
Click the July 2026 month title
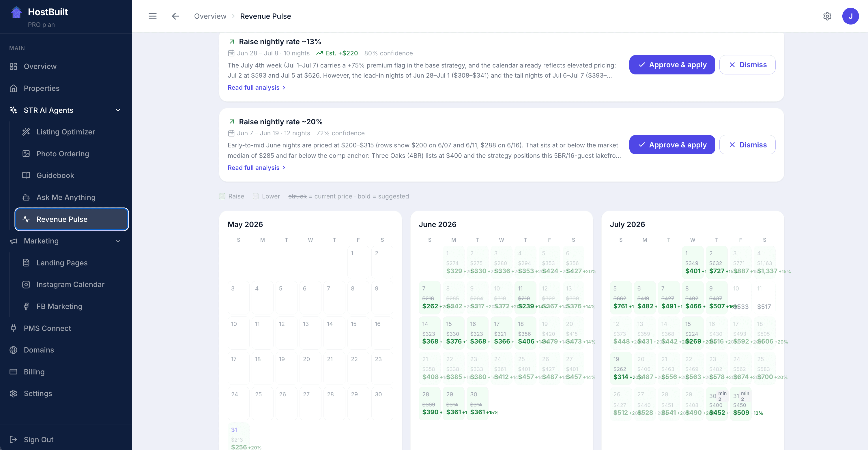point(627,224)
